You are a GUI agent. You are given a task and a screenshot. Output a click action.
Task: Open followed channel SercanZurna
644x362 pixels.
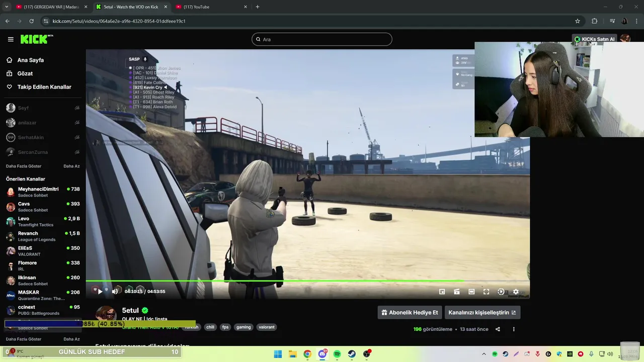coord(43,152)
